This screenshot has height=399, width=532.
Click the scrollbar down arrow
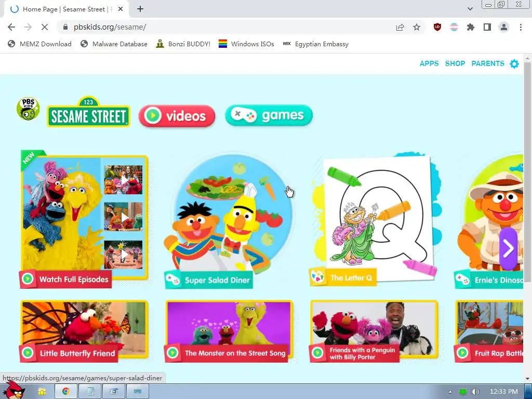(x=527, y=379)
